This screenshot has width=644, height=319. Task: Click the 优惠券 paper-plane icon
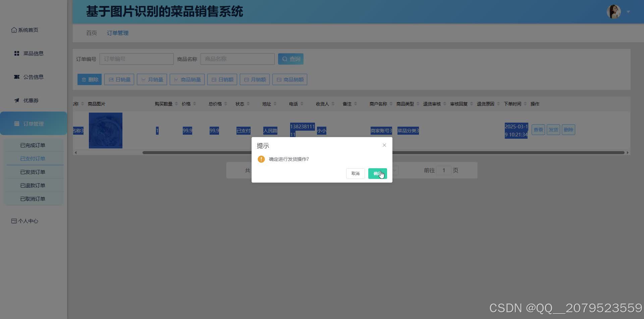tap(16, 100)
